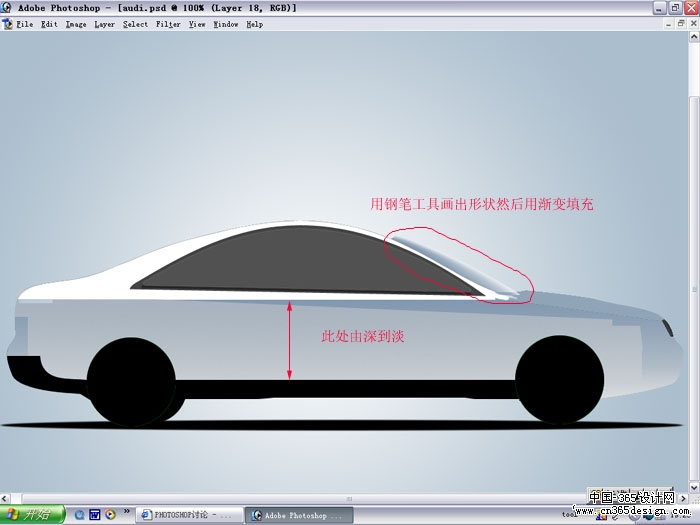Image resolution: width=700 pixels, height=525 pixels.
Task: Minimize the audi.psd document window
Action: point(668,24)
